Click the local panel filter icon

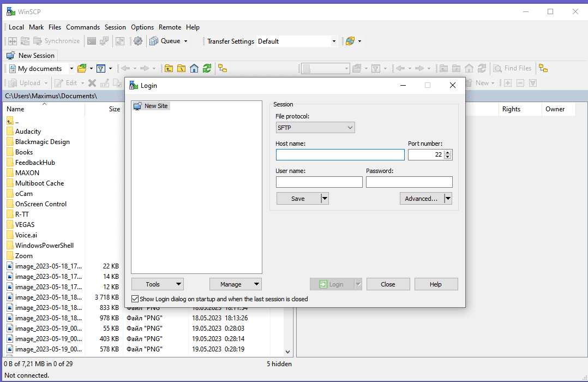101,68
